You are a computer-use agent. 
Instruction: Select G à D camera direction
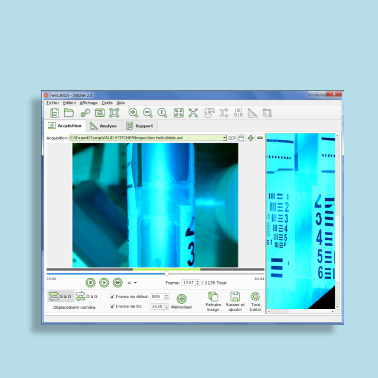tap(60, 296)
